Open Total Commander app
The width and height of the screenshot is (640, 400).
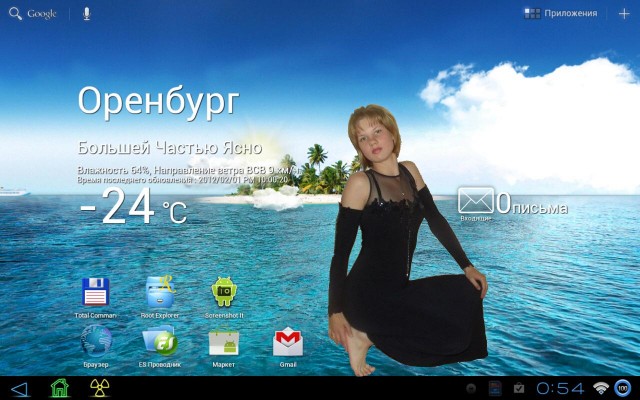click(x=95, y=294)
